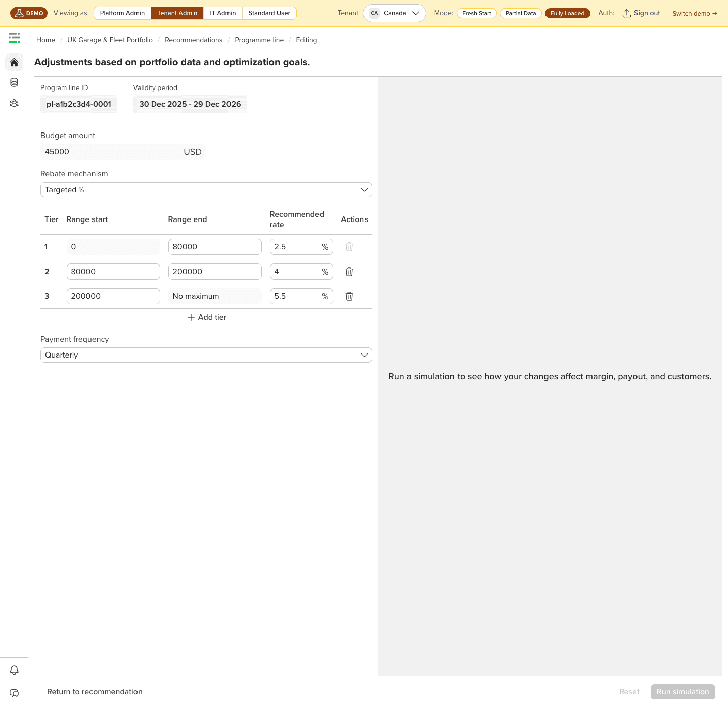Click the green menu hamburger icon
Image resolution: width=728 pixels, height=708 pixels.
(14, 38)
